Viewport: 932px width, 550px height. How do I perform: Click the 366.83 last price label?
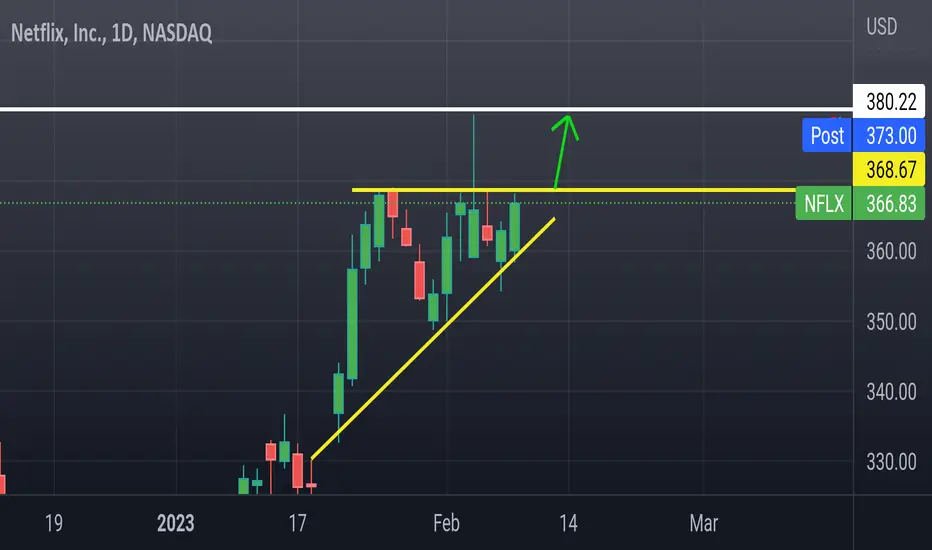point(889,203)
